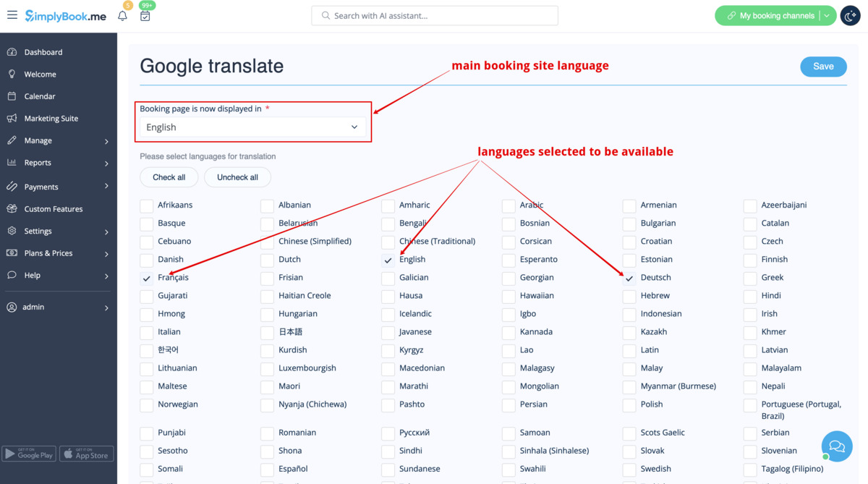Click the Japanese 日本語 language label

291,332
